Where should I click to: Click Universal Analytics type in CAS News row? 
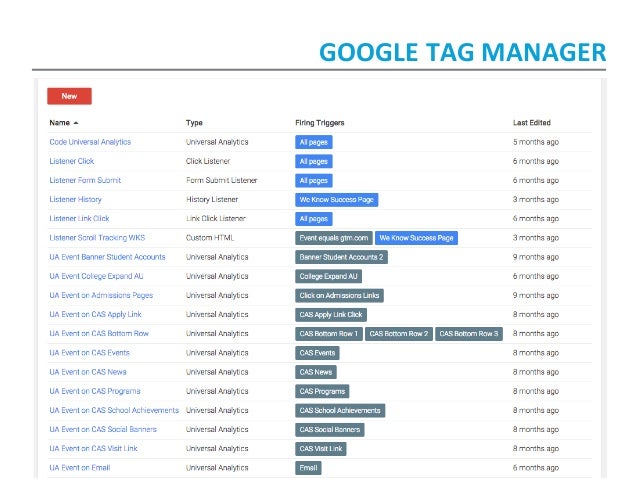[x=217, y=372]
